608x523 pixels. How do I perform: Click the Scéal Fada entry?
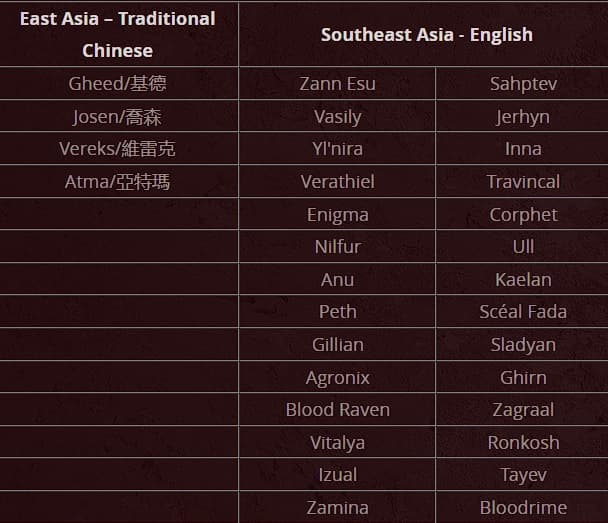pos(523,312)
